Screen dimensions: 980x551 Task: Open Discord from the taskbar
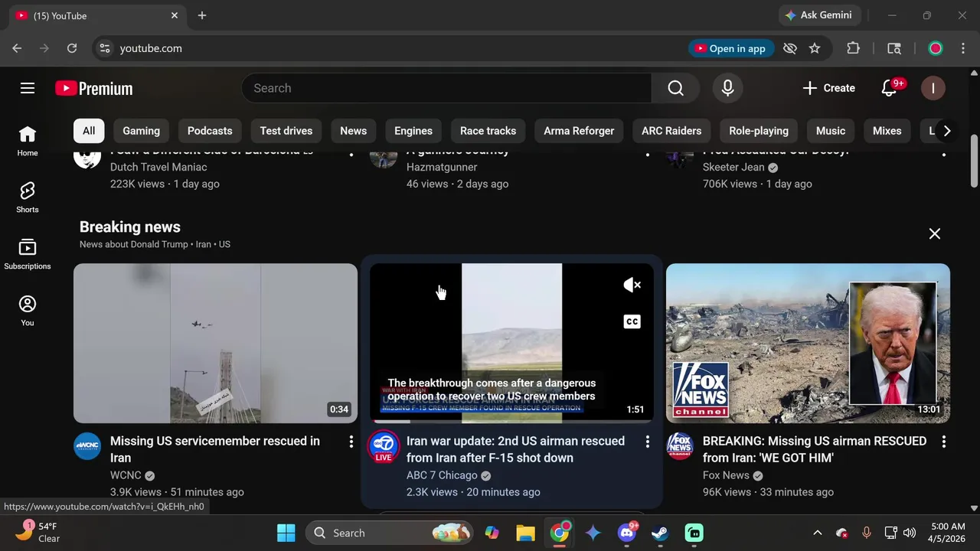pos(627,533)
